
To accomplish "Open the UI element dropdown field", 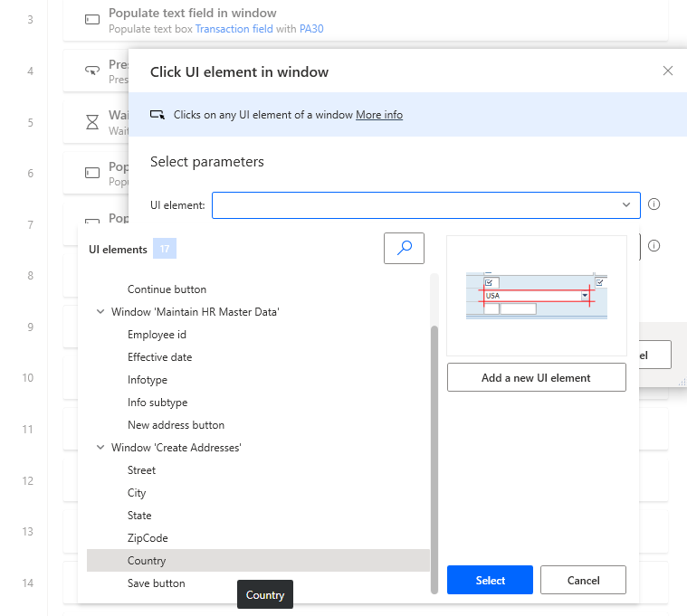I will point(425,205).
